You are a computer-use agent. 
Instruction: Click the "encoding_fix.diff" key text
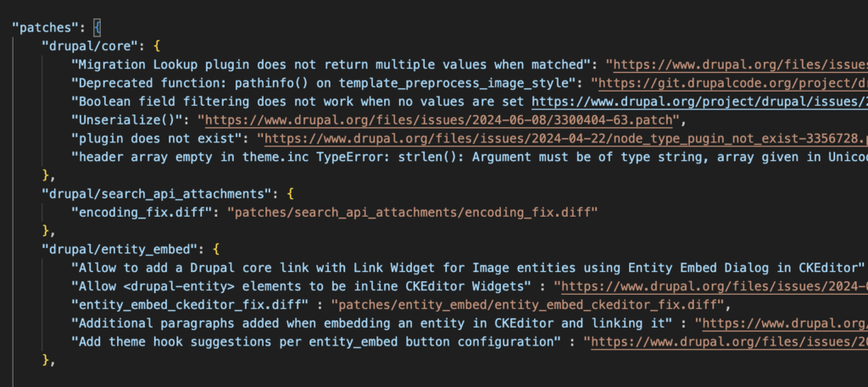pos(146,213)
